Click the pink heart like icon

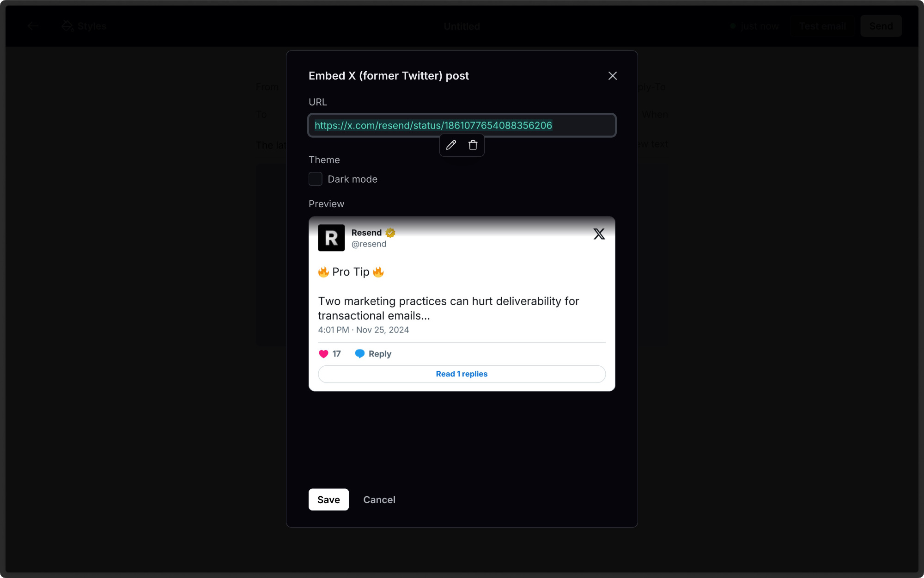[x=323, y=354]
